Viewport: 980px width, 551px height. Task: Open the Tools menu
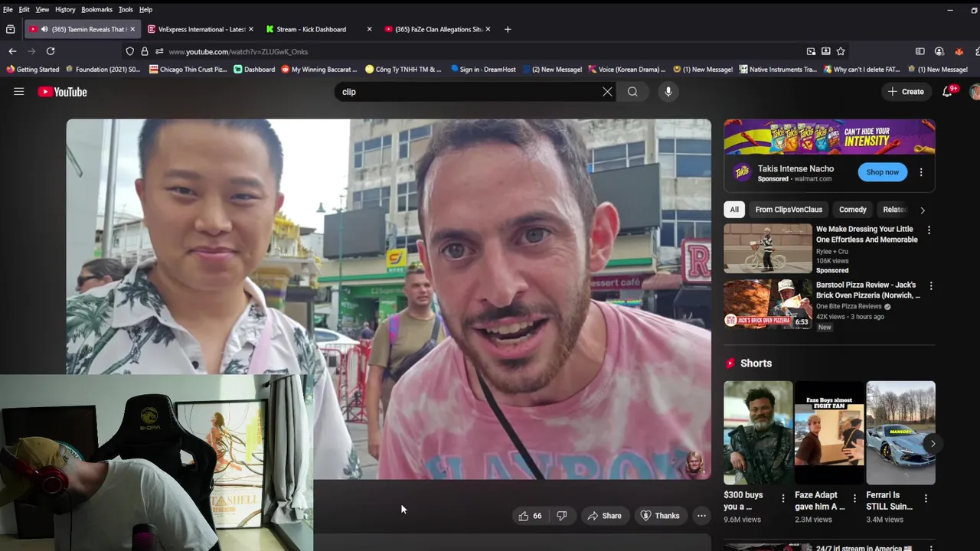click(126, 9)
